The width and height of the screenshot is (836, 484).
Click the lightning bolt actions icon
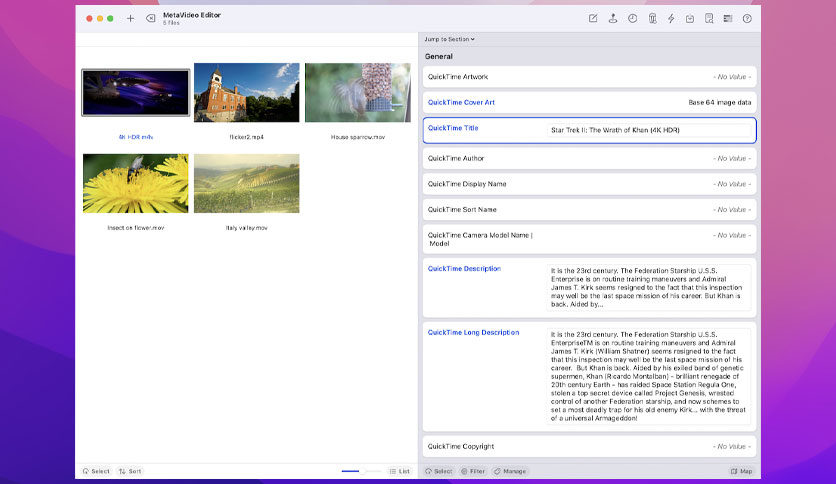point(671,19)
